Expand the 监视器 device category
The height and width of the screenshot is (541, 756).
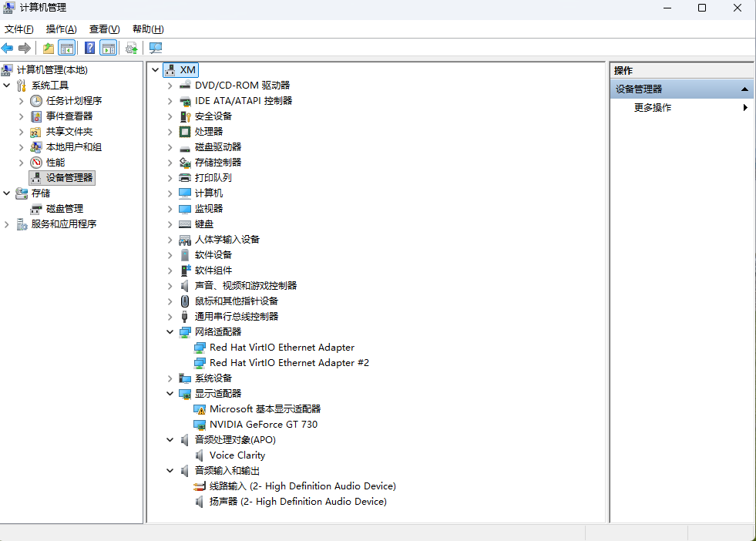[x=171, y=208]
